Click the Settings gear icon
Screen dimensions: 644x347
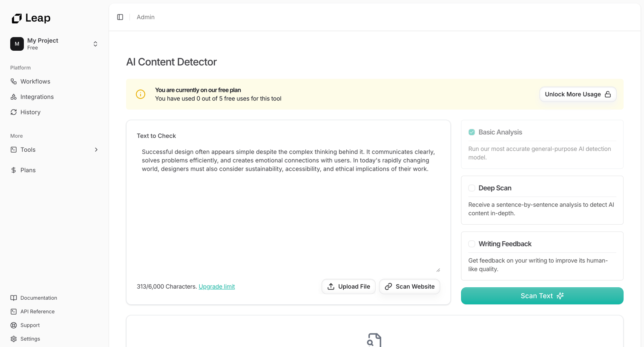tap(14, 339)
